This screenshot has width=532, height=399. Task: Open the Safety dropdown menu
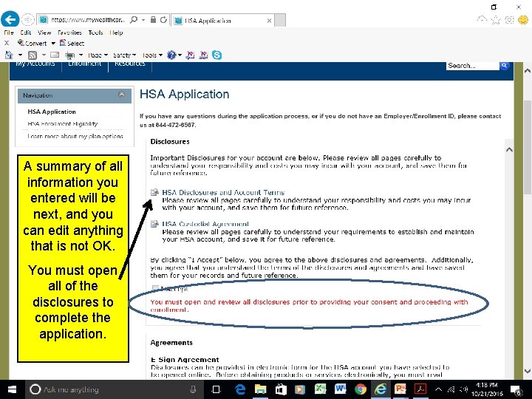125,55
